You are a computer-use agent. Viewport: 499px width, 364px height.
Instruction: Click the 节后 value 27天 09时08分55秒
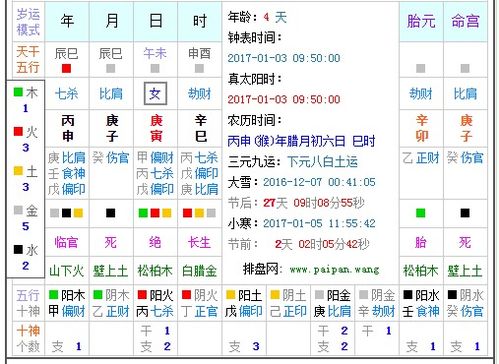click(314, 203)
